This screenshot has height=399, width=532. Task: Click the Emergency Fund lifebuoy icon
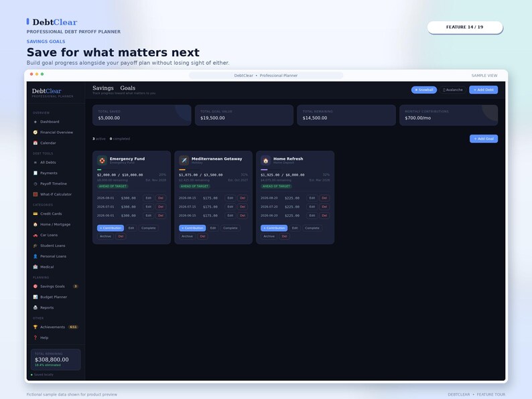click(x=102, y=161)
